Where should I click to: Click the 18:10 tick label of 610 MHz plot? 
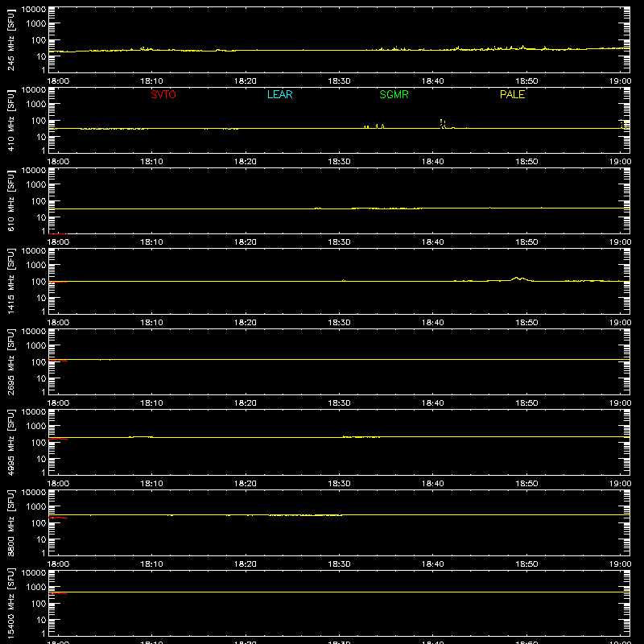152,242
